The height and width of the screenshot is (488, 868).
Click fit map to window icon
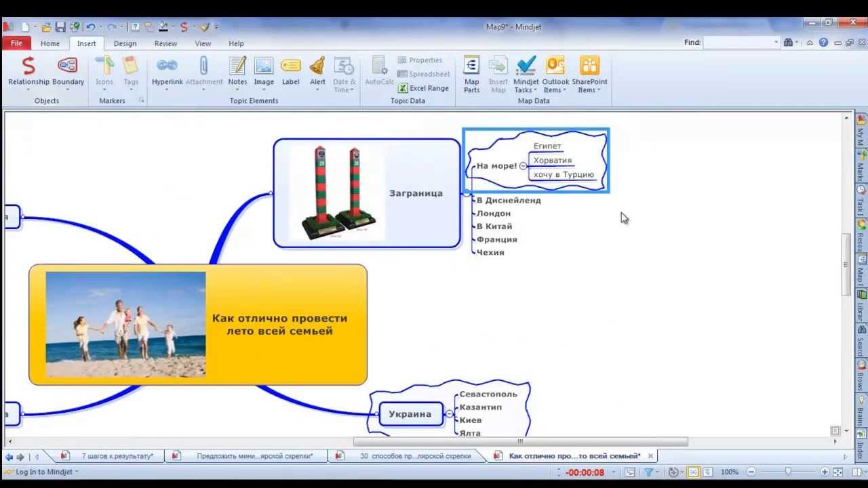pyautogui.click(x=837, y=472)
